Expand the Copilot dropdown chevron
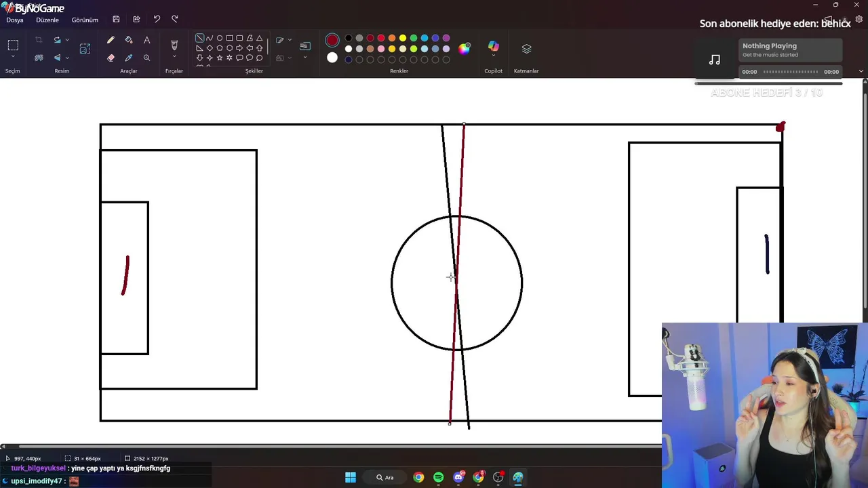The height and width of the screenshot is (488, 868). click(x=493, y=56)
